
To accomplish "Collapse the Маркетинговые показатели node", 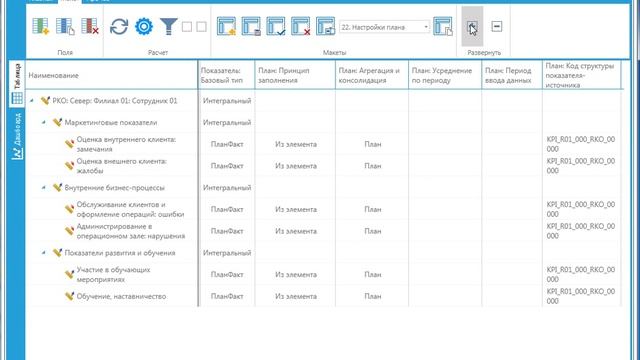I will pyautogui.click(x=44, y=122).
